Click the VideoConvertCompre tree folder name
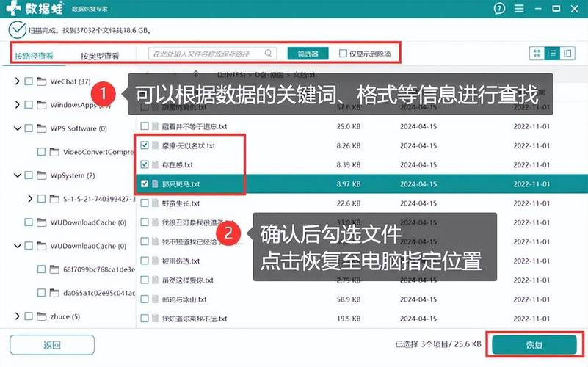 click(x=98, y=152)
